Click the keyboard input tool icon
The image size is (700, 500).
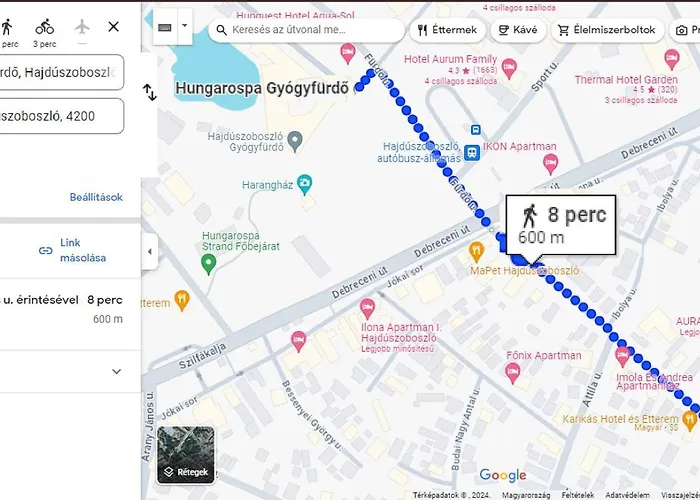point(165,28)
